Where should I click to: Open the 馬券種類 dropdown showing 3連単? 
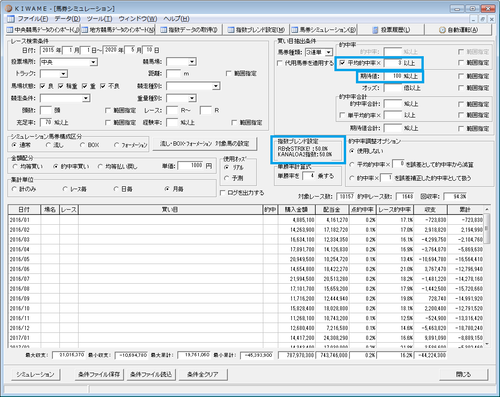(329, 52)
